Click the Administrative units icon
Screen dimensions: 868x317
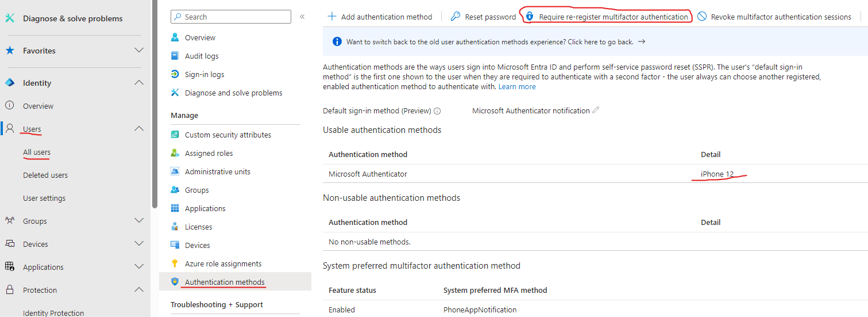pyautogui.click(x=175, y=171)
